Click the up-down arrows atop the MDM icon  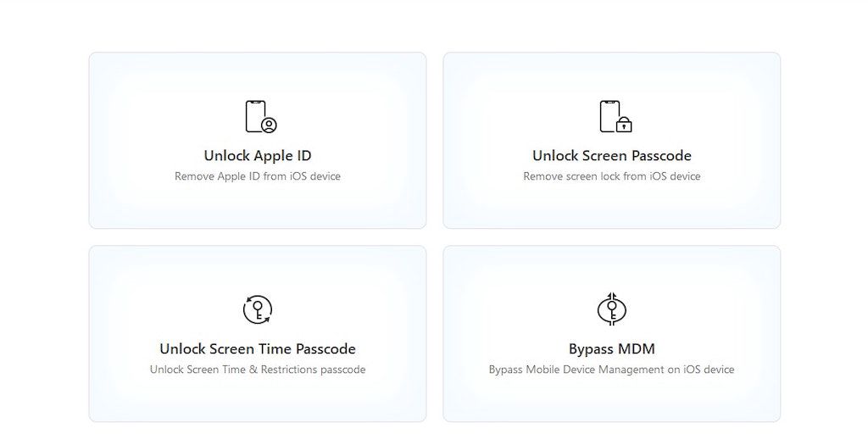pos(611,296)
